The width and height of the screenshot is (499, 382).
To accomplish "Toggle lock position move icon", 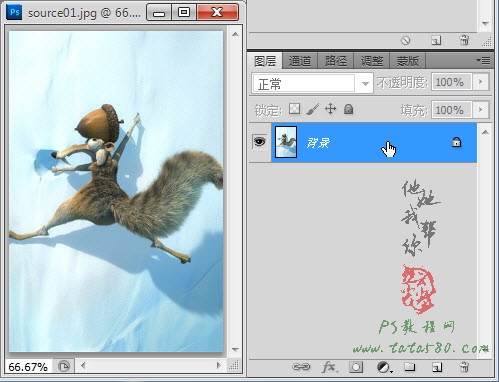I will click(330, 109).
